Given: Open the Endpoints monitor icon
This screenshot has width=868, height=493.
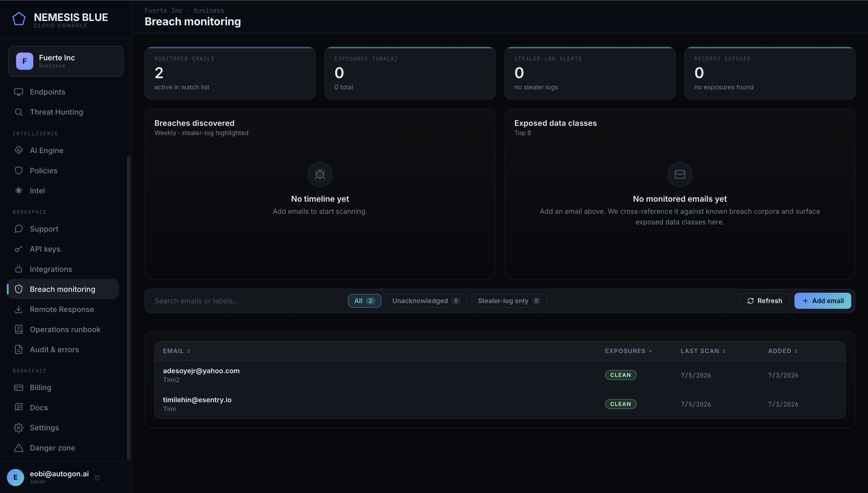Looking at the screenshot, I should click(19, 92).
